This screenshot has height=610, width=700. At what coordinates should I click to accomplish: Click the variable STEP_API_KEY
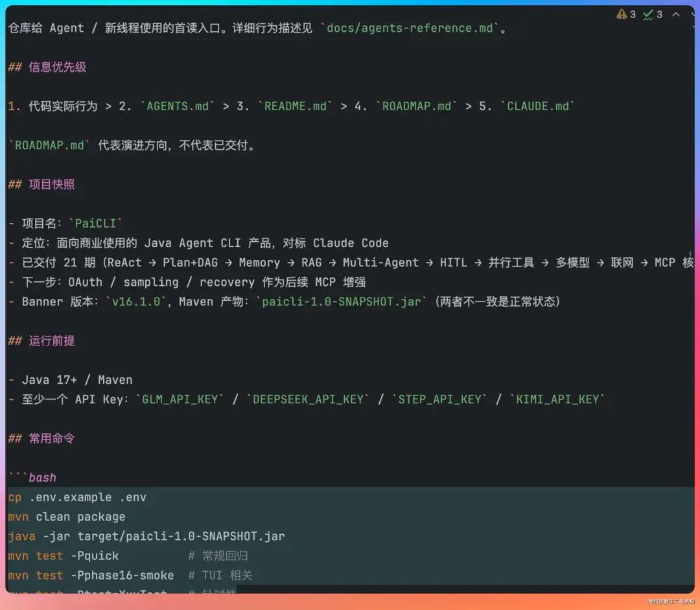439,400
